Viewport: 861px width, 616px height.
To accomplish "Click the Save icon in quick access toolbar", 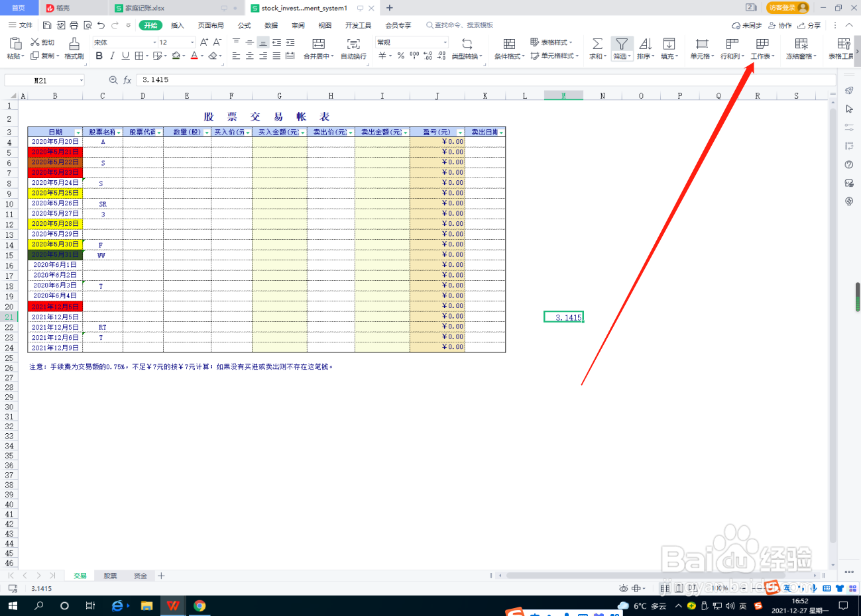I will (x=47, y=25).
